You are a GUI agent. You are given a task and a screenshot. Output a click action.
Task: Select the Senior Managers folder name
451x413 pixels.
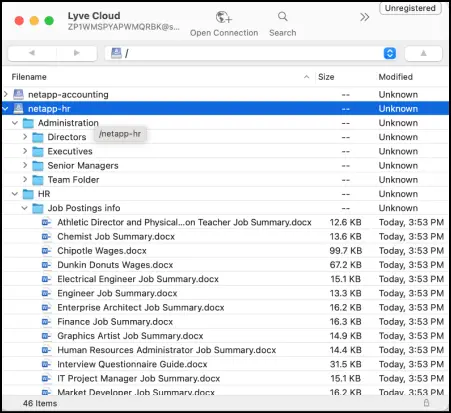pos(83,166)
